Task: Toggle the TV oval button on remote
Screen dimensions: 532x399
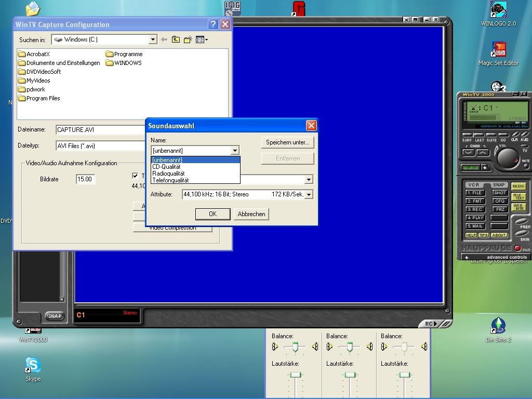Action: pos(525,146)
